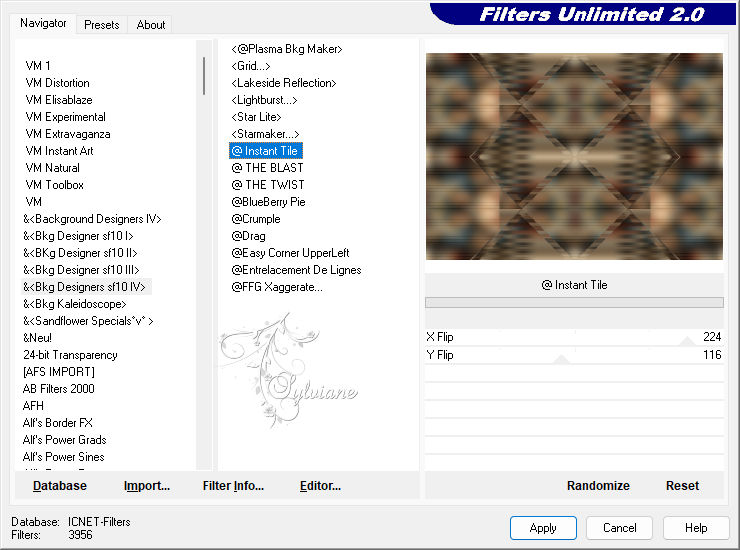Choose the <Star Lite> filter
Image resolution: width=740 pixels, height=550 pixels.
point(256,117)
